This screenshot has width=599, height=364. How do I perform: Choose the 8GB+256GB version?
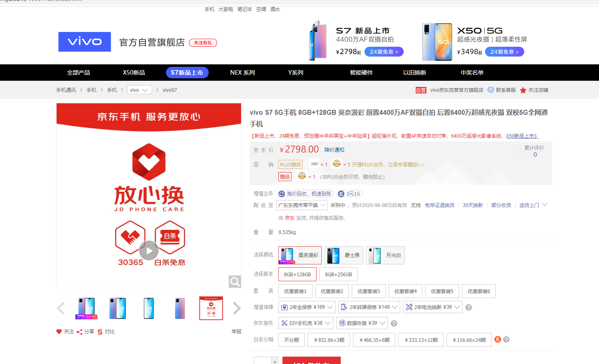coord(338,274)
